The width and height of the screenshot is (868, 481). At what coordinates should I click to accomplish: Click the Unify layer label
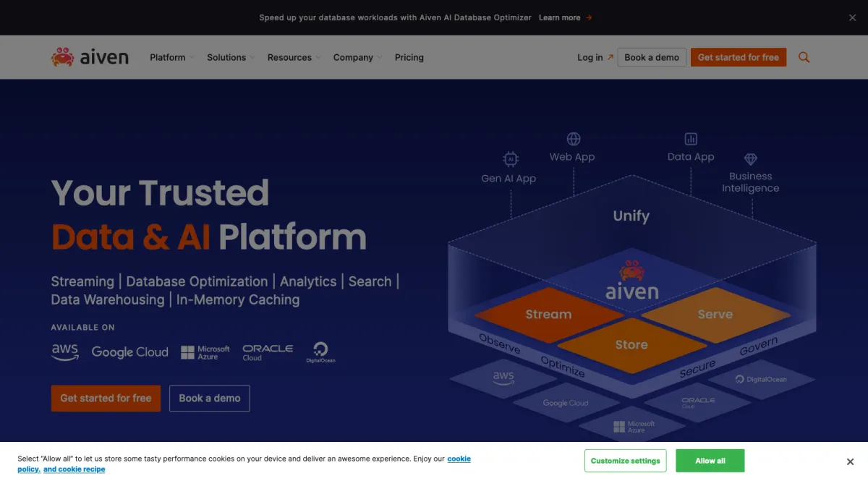pos(631,216)
